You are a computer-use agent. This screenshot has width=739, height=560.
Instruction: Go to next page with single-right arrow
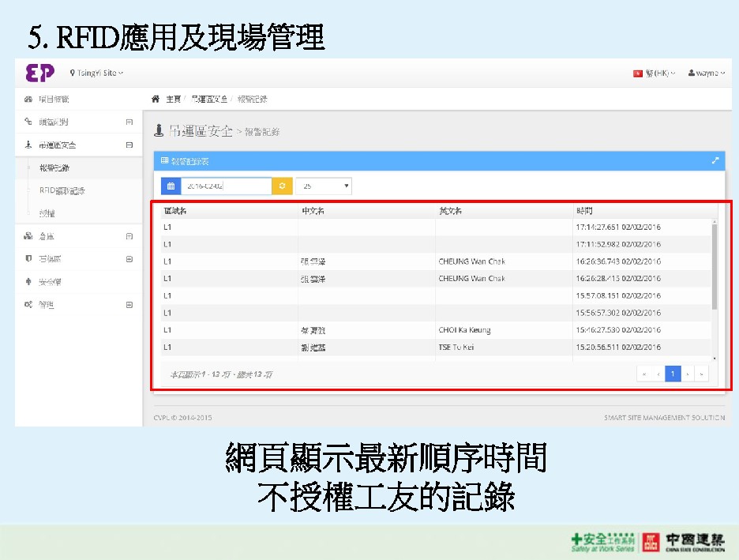coord(688,374)
